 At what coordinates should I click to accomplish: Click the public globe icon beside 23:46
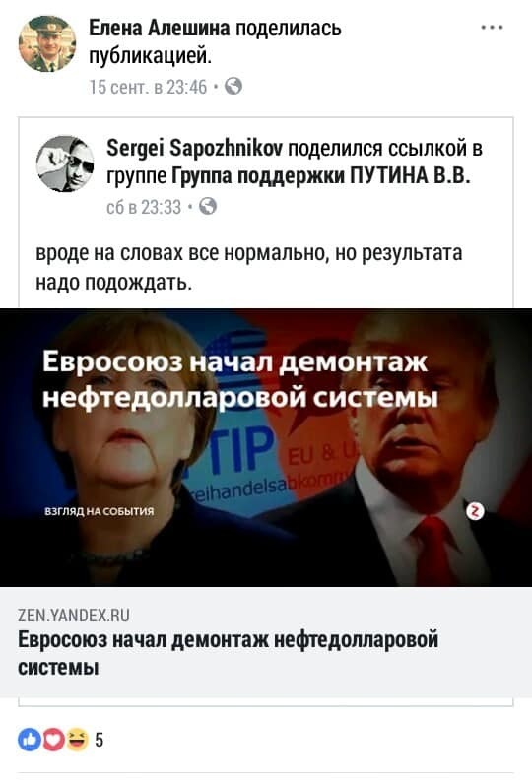(x=233, y=86)
